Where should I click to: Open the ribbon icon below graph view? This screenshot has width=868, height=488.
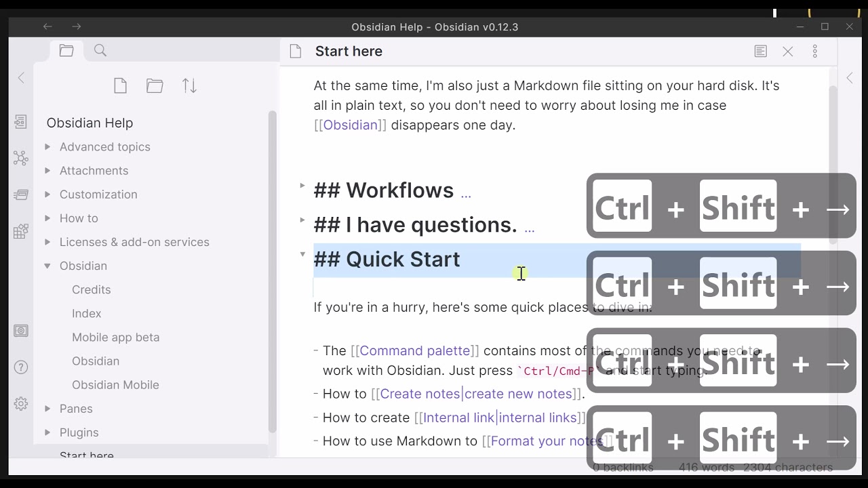pos(21,195)
